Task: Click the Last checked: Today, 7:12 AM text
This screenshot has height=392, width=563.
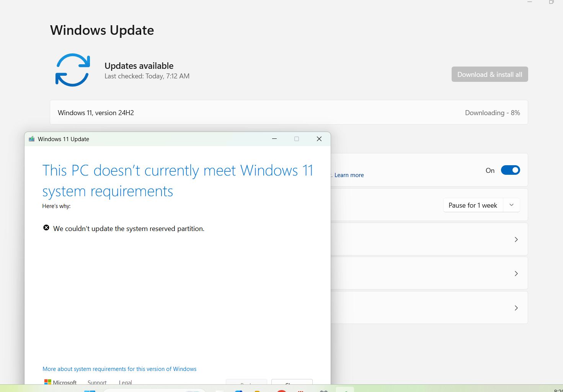Action: 147,76
